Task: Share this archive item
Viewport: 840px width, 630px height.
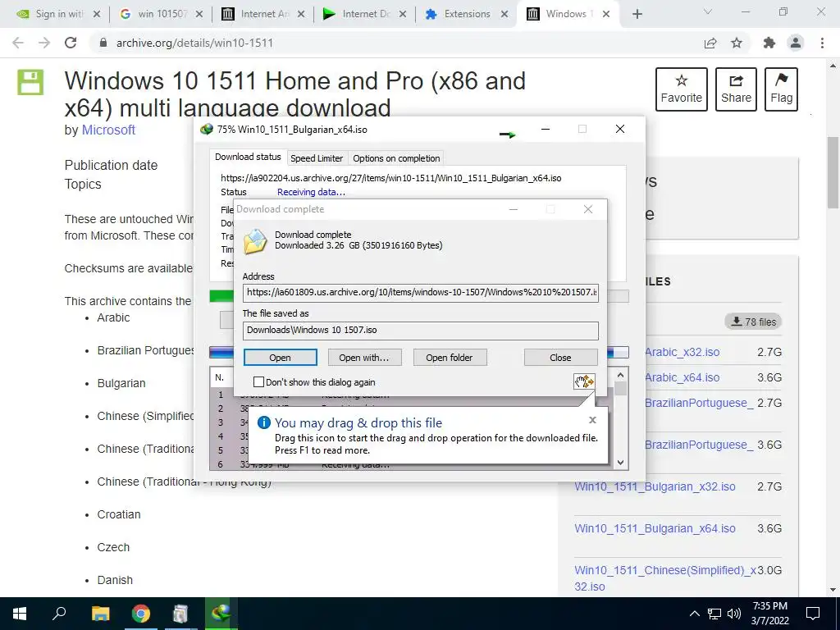Action: pyautogui.click(x=736, y=89)
